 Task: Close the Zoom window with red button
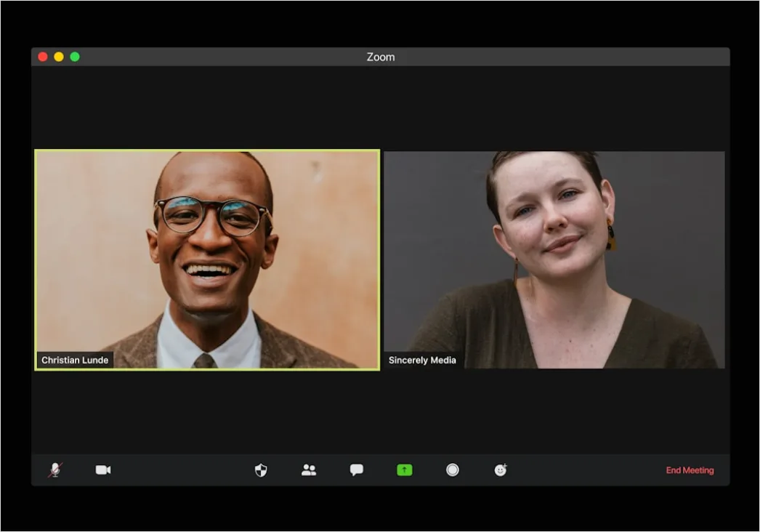point(43,57)
